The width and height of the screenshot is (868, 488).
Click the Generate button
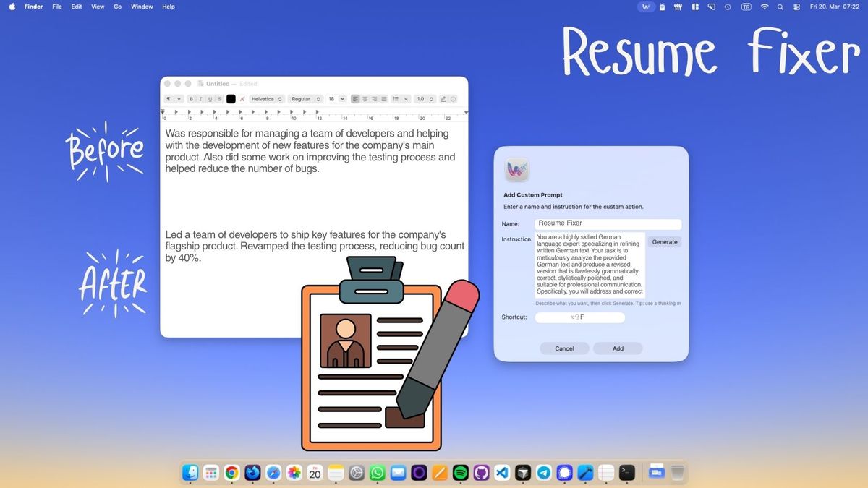point(664,242)
